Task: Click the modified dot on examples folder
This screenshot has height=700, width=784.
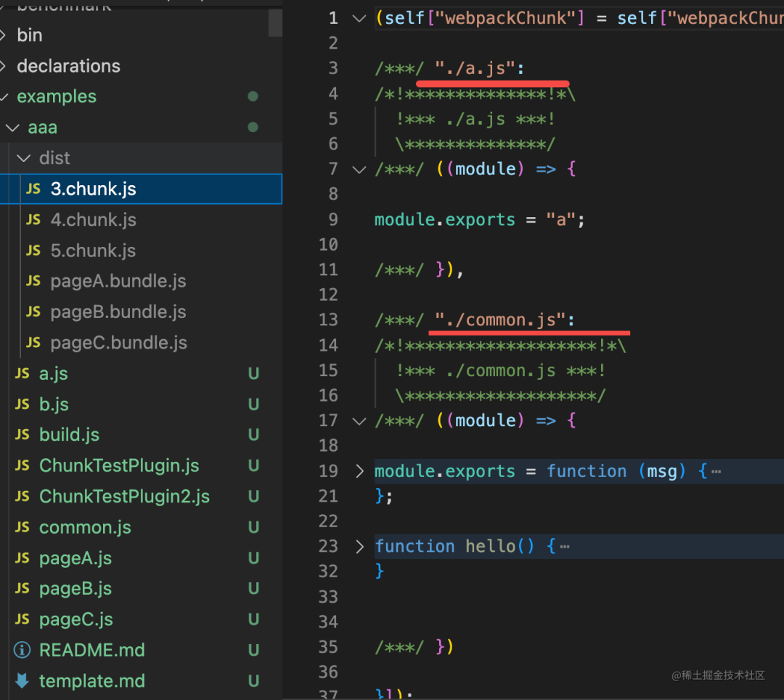Action: [x=253, y=97]
